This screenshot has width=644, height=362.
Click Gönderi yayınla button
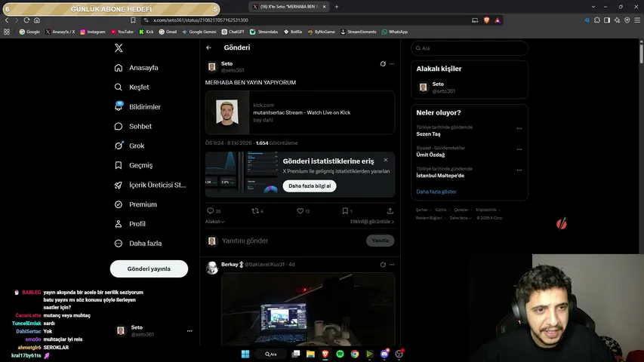point(149,268)
